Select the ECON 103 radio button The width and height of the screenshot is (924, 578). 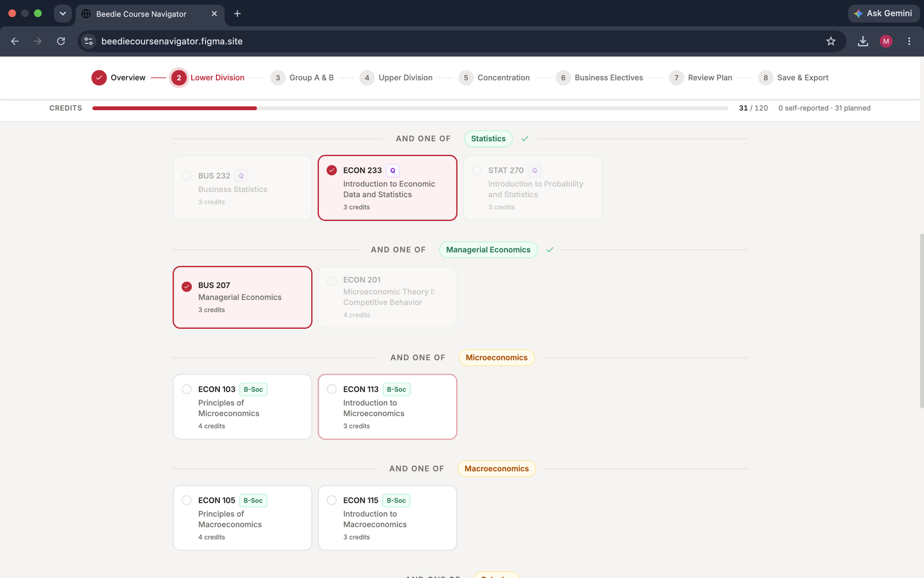click(187, 389)
